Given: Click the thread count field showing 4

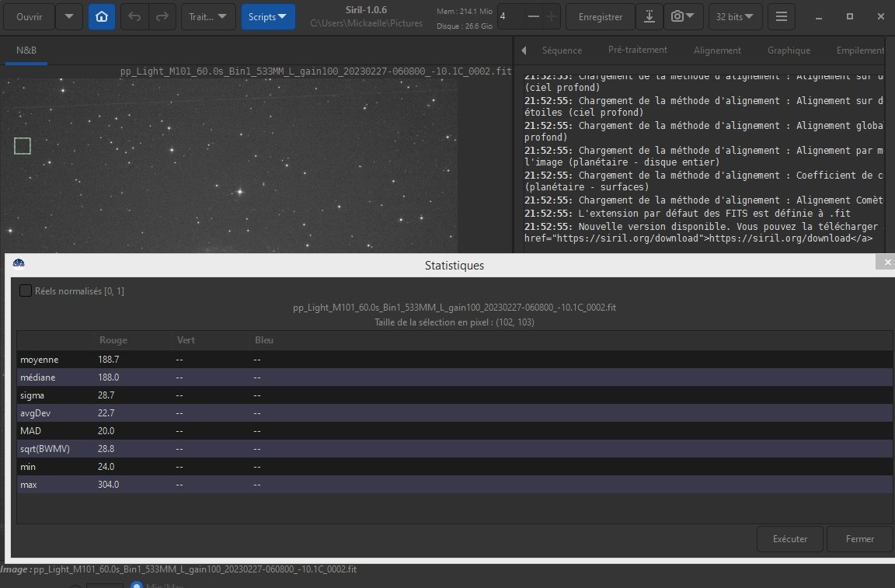Looking at the screenshot, I should 510,16.
